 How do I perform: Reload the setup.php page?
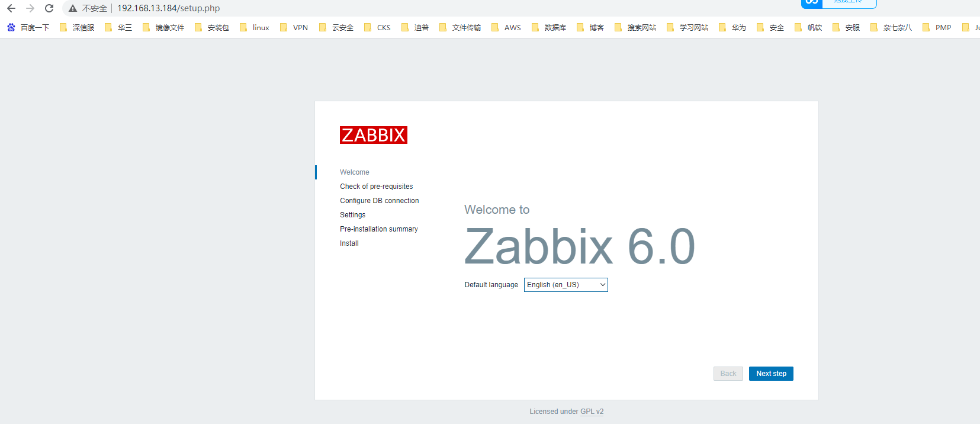(49, 8)
